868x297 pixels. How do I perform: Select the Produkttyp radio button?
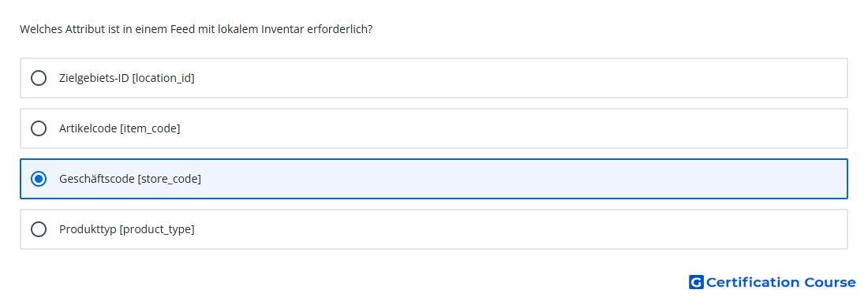(x=39, y=229)
